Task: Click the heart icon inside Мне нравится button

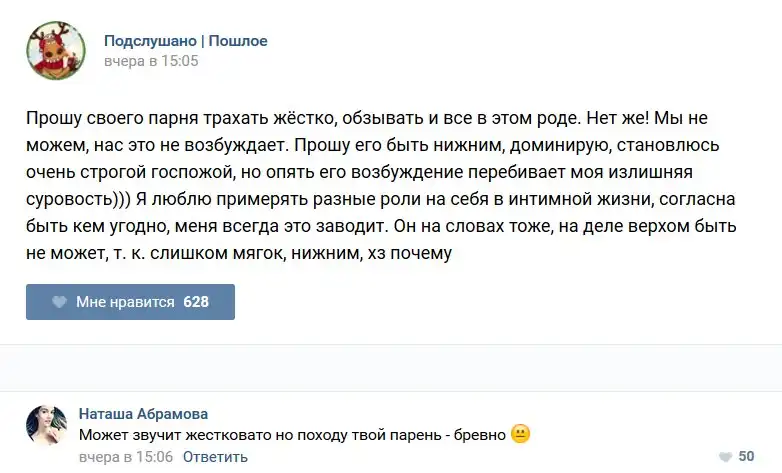Action: 59,301
